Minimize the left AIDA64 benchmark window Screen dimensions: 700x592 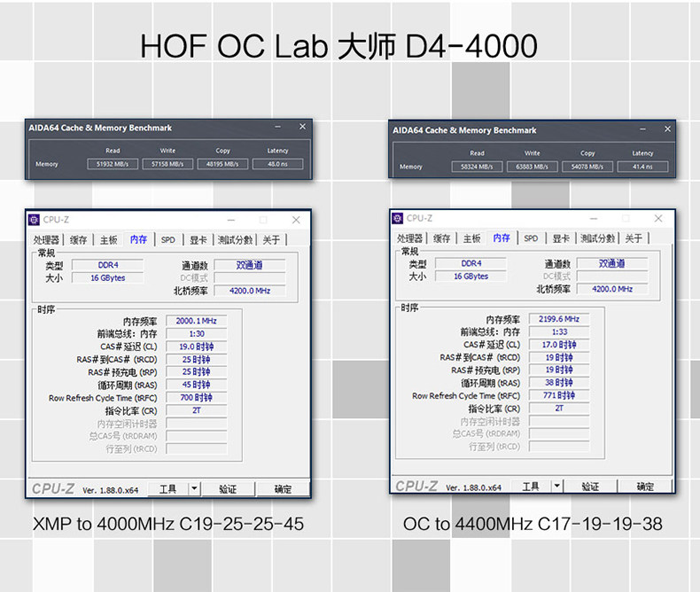[278, 128]
